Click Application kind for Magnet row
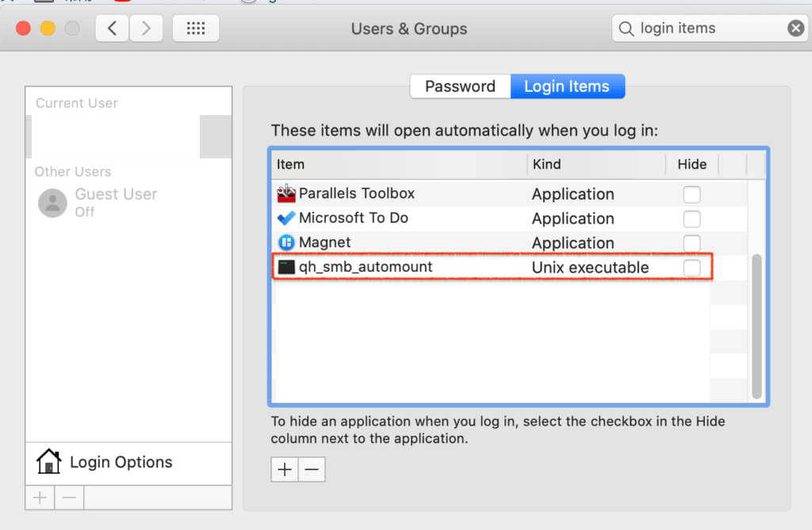The image size is (812, 530). (x=573, y=243)
